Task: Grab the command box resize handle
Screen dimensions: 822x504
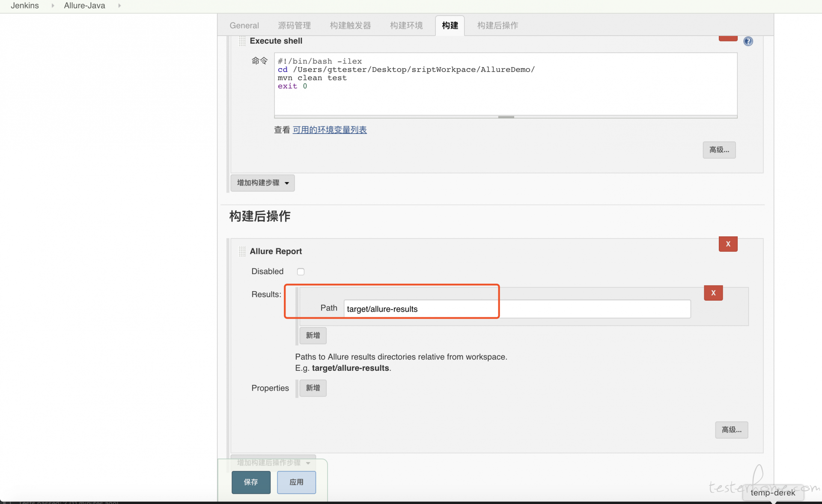Action: [x=506, y=116]
